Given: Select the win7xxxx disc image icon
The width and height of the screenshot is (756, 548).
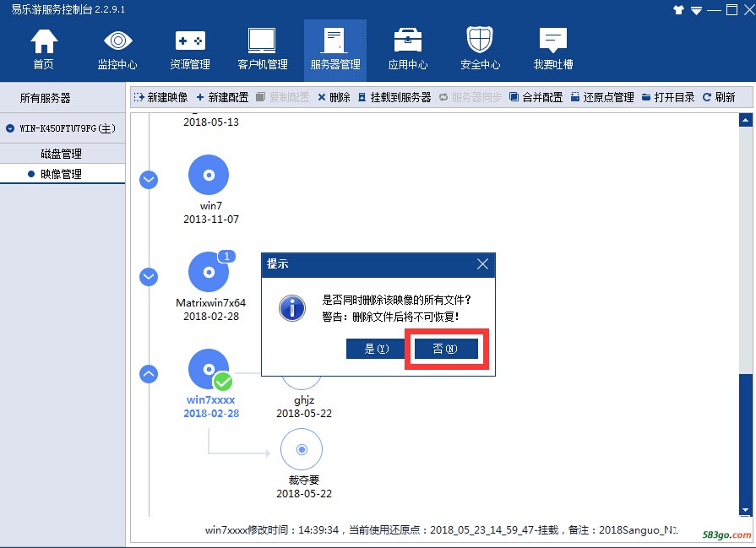Looking at the screenshot, I should (209, 369).
